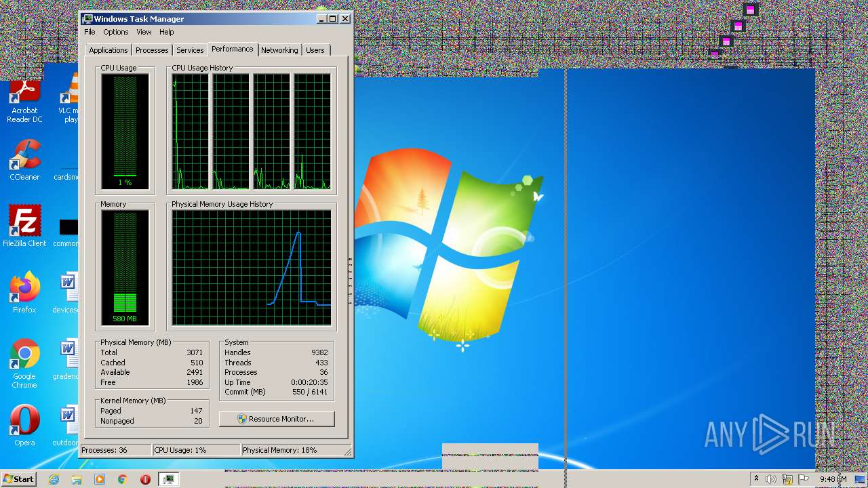
Task: Open the 'graden' Word document on desktop
Action: pos(66,360)
